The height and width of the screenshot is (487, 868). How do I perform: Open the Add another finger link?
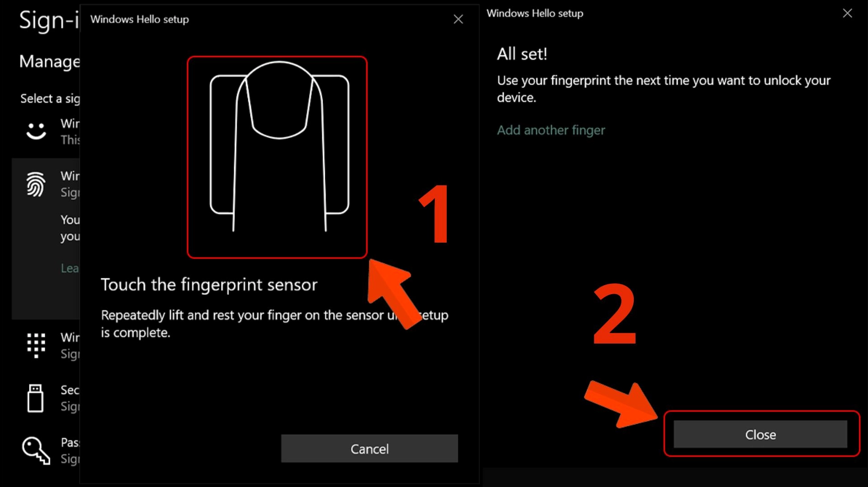pyautogui.click(x=550, y=130)
